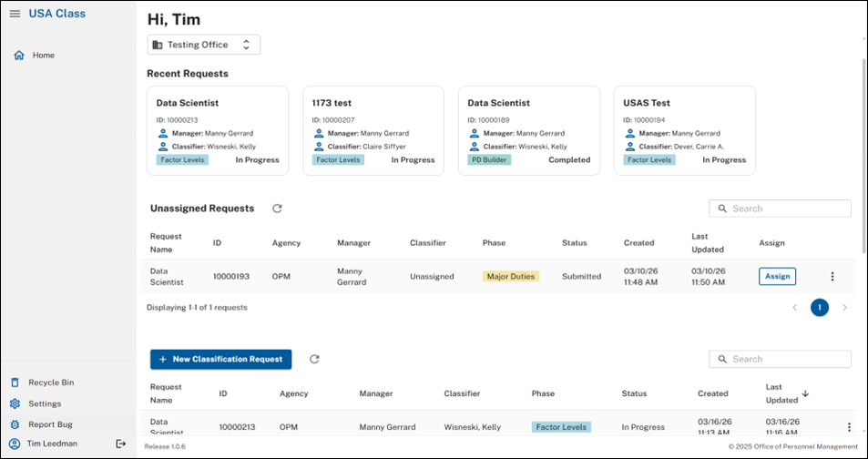This screenshot has width=868, height=459.
Task: Click the page vertical scrollbar
Action: tap(864, 155)
